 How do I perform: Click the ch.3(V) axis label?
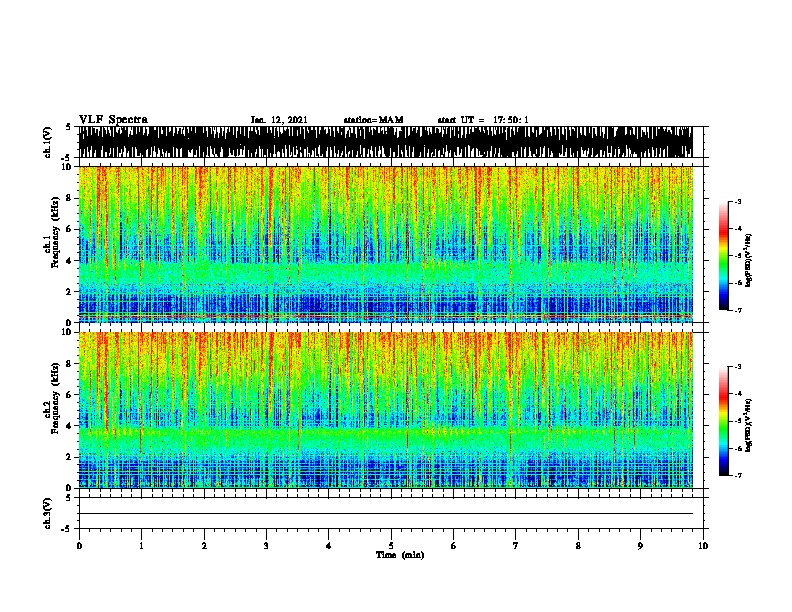pyautogui.click(x=48, y=513)
